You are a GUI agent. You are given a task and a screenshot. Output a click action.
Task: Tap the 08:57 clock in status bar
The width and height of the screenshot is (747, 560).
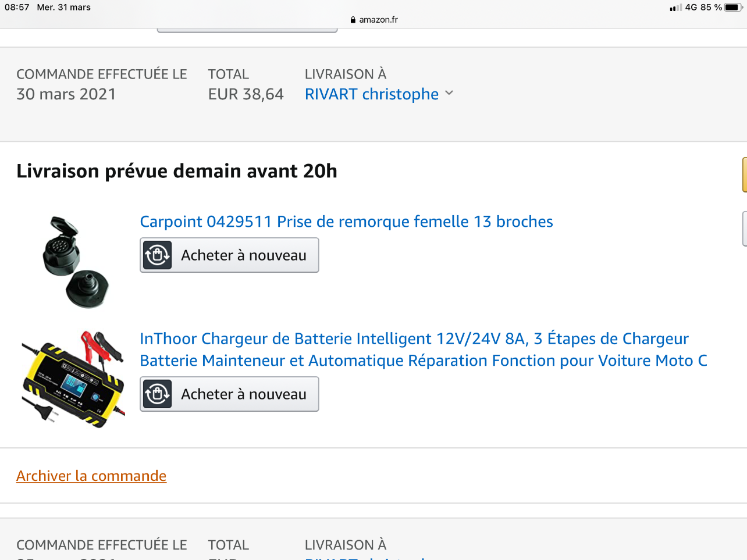(x=17, y=8)
